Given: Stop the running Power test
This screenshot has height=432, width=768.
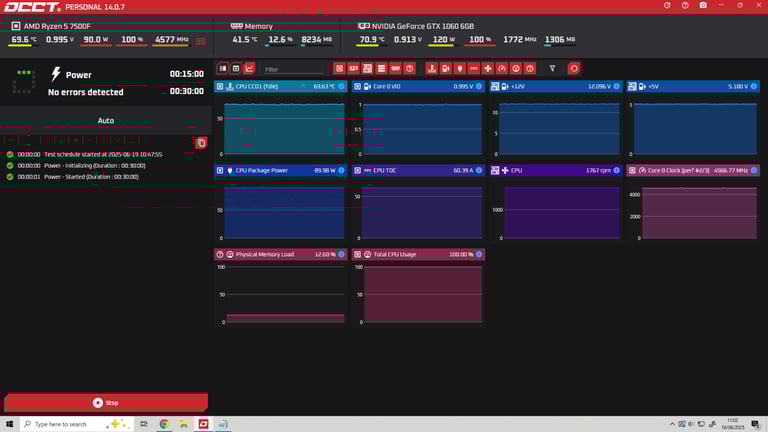Looking at the screenshot, I should [x=106, y=403].
